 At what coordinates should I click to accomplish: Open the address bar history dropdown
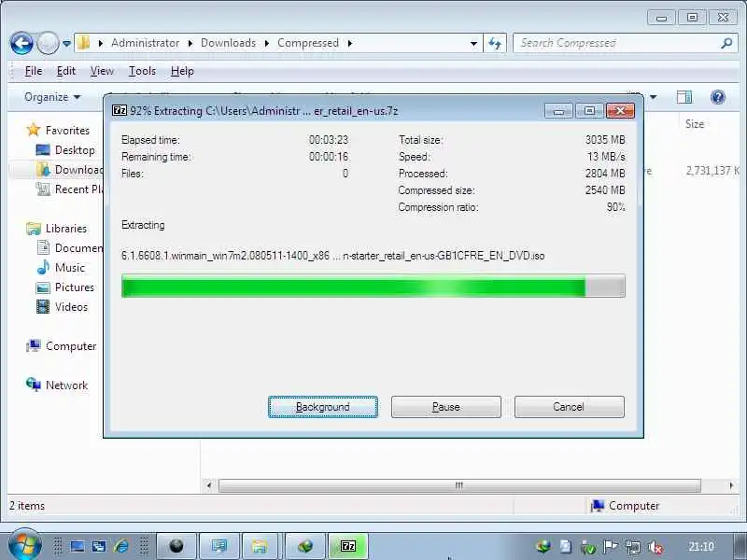(x=473, y=43)
